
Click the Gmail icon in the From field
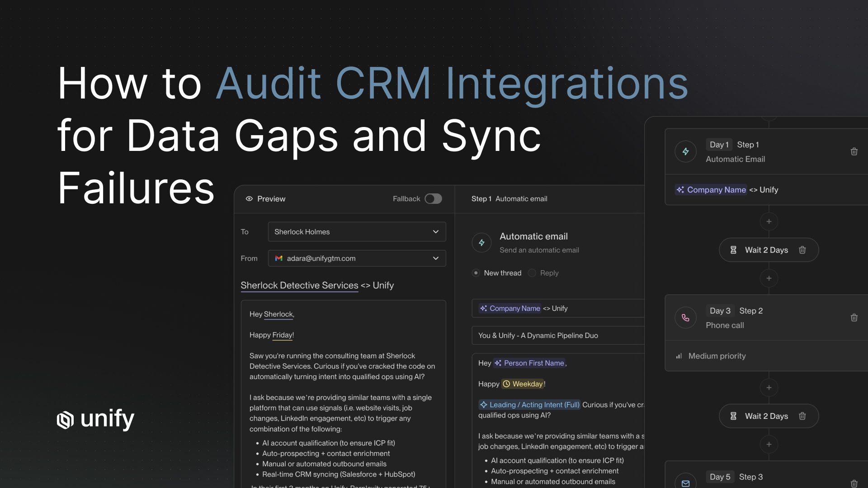pyautogui.click(x=279, y=258)
